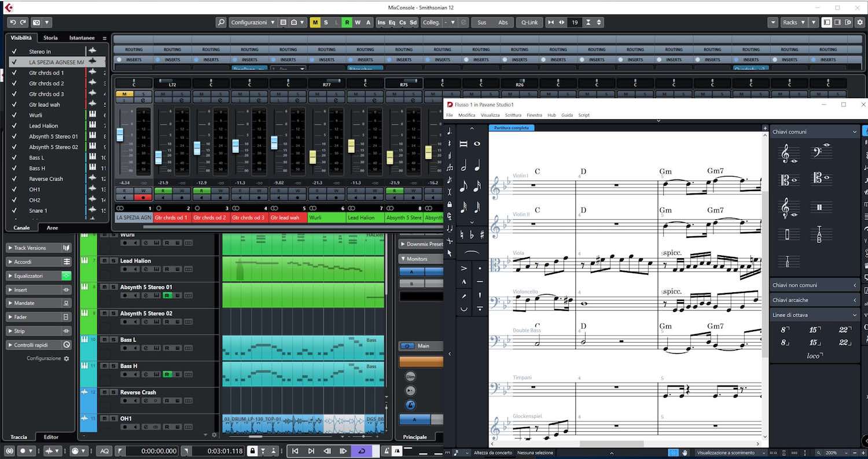Screen dimensions: 868x459
Task: Open the channel search magnifier in MixConsole
Action: click(x=221, y=23)
